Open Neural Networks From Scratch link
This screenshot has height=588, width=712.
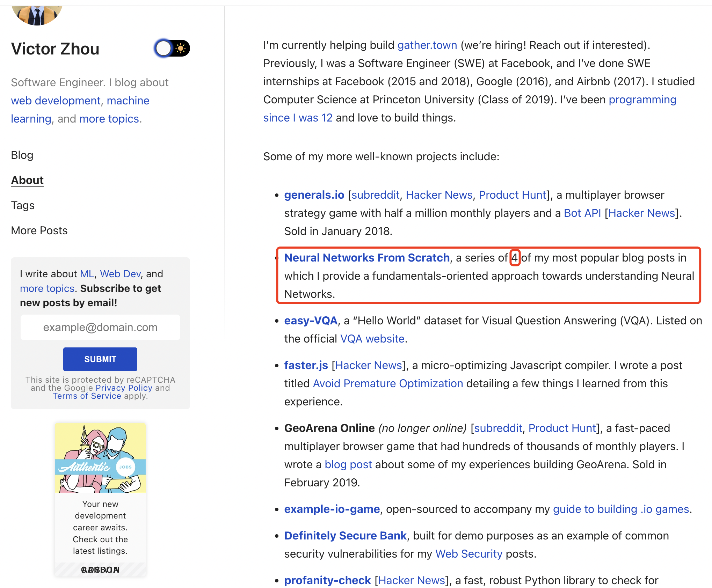[367, 258]
